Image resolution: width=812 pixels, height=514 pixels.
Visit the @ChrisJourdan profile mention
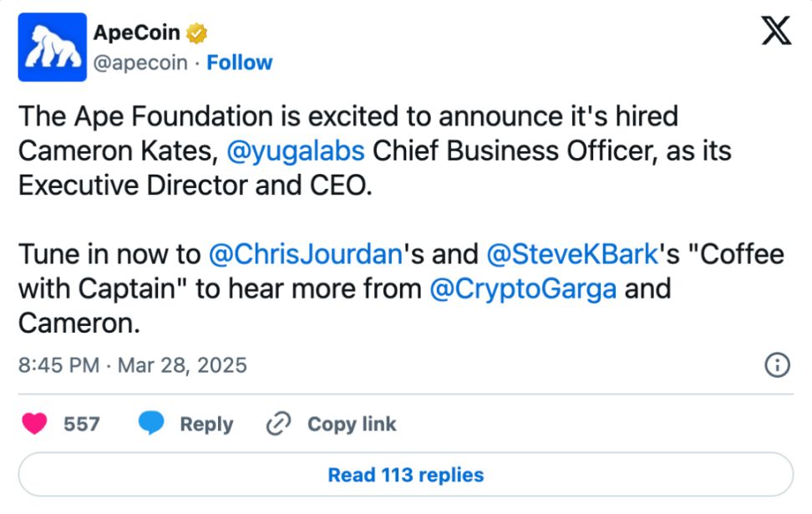coord(307,254)
